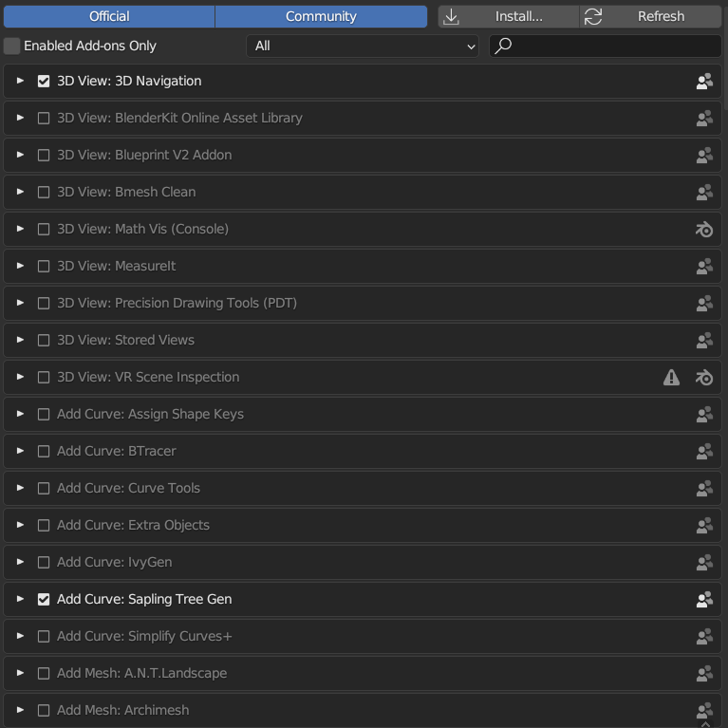This screenshot has height=728, width=728.
Task: Click community icon on Precision Drawing Tools row
Action: pyautogui.click(x=704, y=303)
